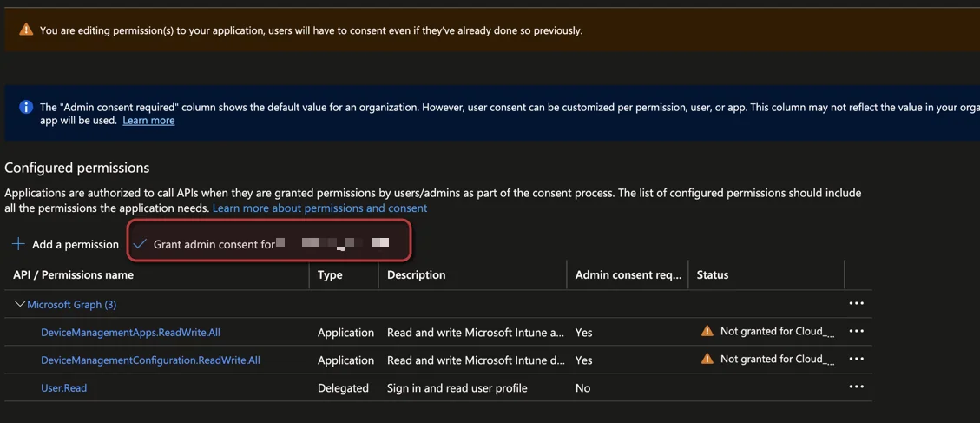Click Learn more about permissions and consent
Image resolution: width=980 pixels, height=423 pixels.
[x=320, y=208]
